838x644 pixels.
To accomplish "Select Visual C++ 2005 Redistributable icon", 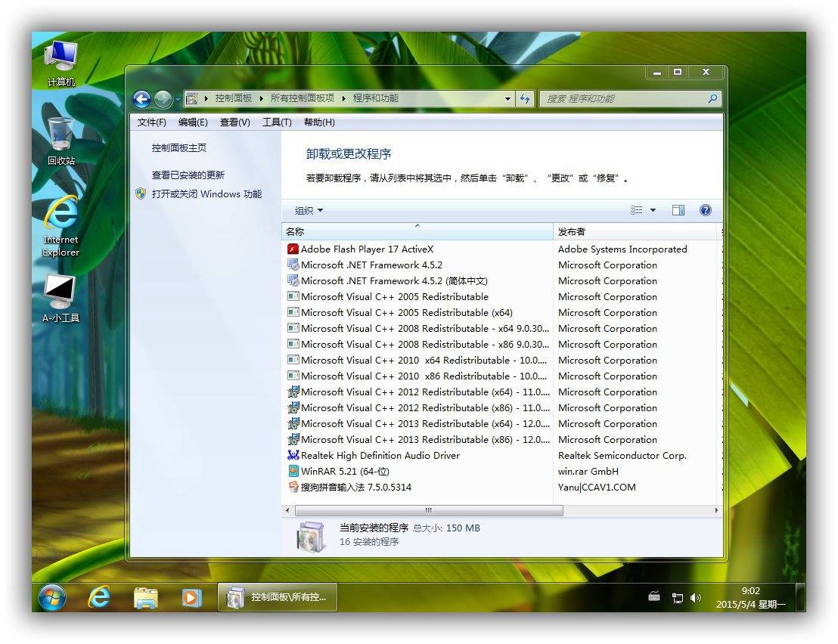I will [x=293, y=296].
